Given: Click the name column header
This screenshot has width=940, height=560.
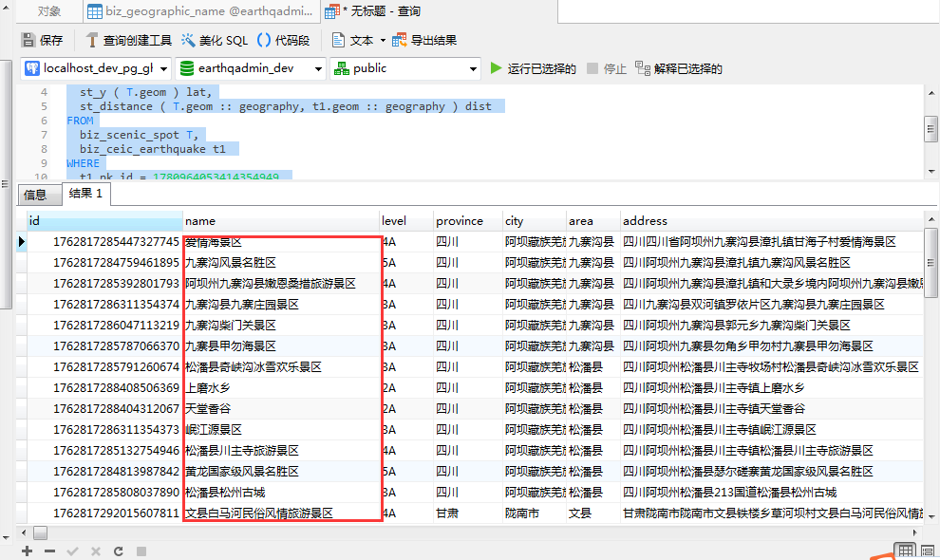Looking at the screenshot, I should [281, 220].
